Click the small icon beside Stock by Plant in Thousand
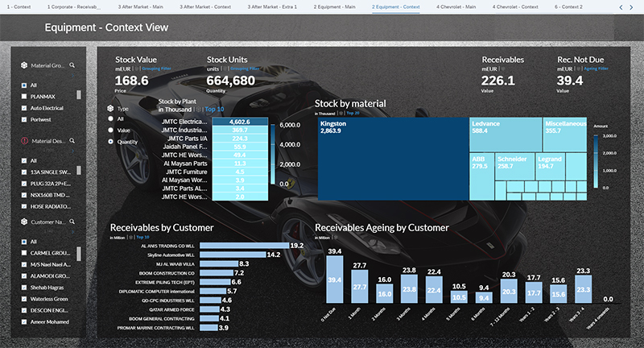 198,110
